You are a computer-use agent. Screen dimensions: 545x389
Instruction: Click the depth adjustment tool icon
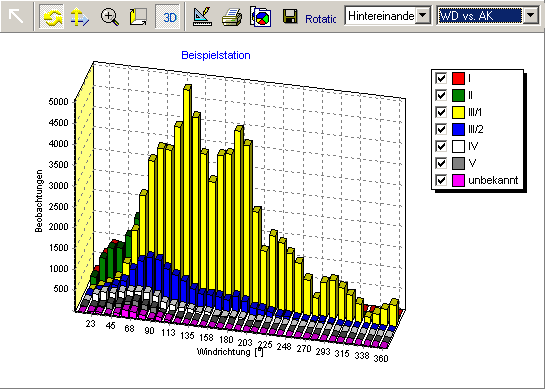138,16
